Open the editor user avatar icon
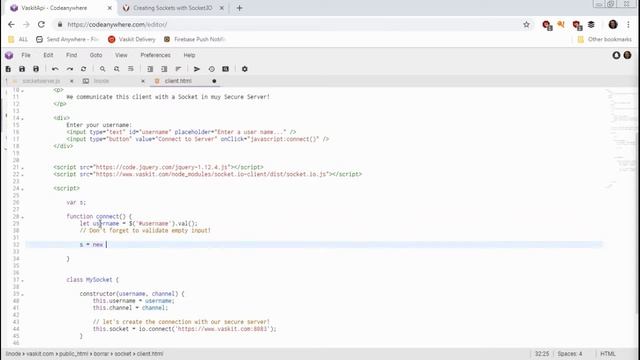The image size is (640, 360). tap(627, 55)
